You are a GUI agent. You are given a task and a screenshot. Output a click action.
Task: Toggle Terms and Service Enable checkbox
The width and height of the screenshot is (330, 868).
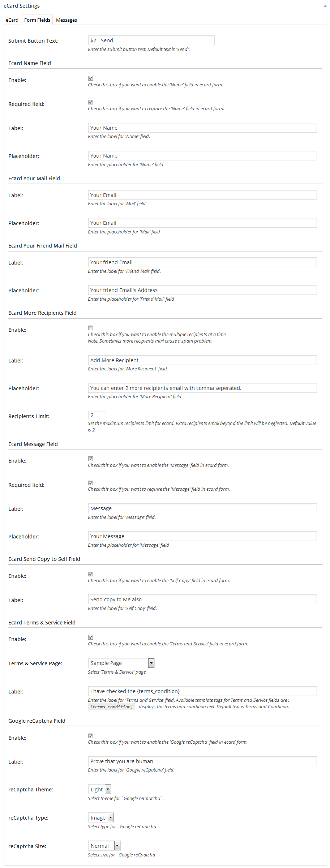tap(91, 637)
